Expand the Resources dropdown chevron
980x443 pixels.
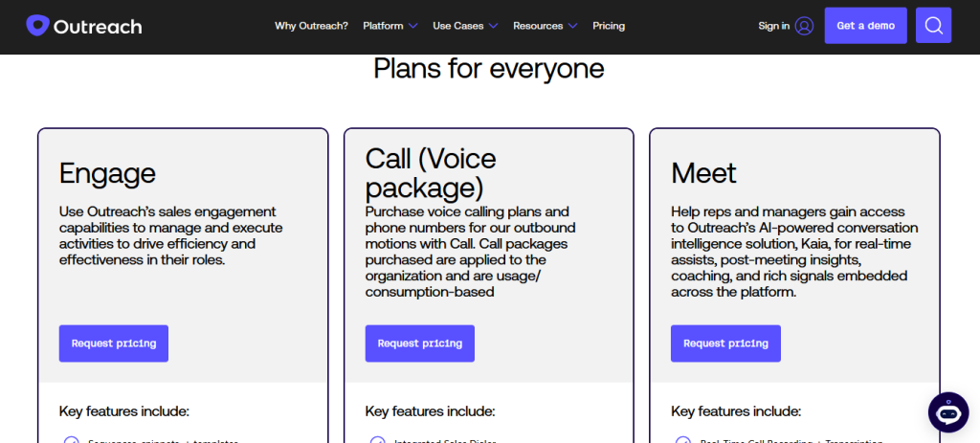[572, 26]
